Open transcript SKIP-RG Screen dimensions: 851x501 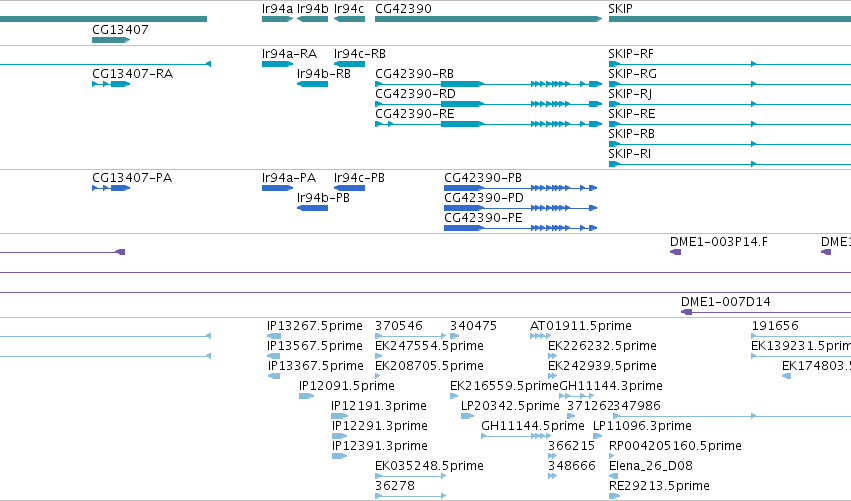click(730, 84)
